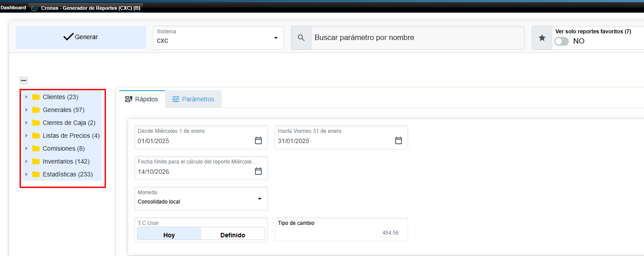Select Definido for T.C Usar
Image resolution: width=644 pixels, height=256 pixels.
tap(233, 234)
